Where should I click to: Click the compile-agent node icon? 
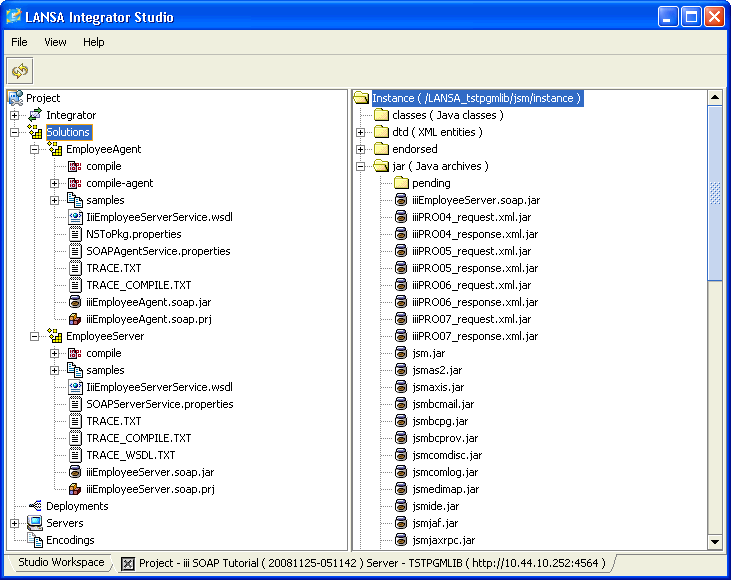point(75,183)
